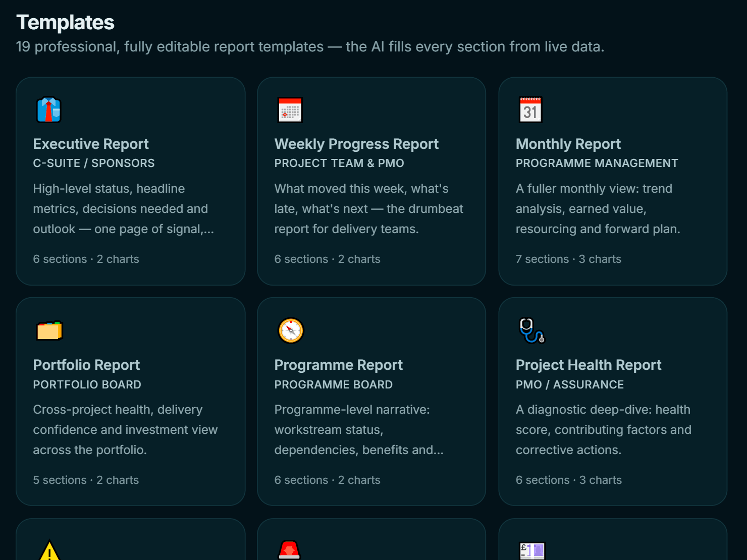Viewport: 747px width, 560px height.
Task: Click the PORTFOLIO BOARD audience label
Action: (x=87, y=385)
